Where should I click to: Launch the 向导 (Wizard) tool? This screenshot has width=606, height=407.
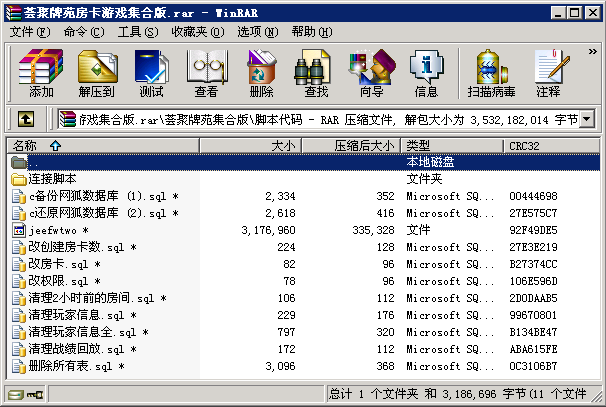(x=371, y=73)
